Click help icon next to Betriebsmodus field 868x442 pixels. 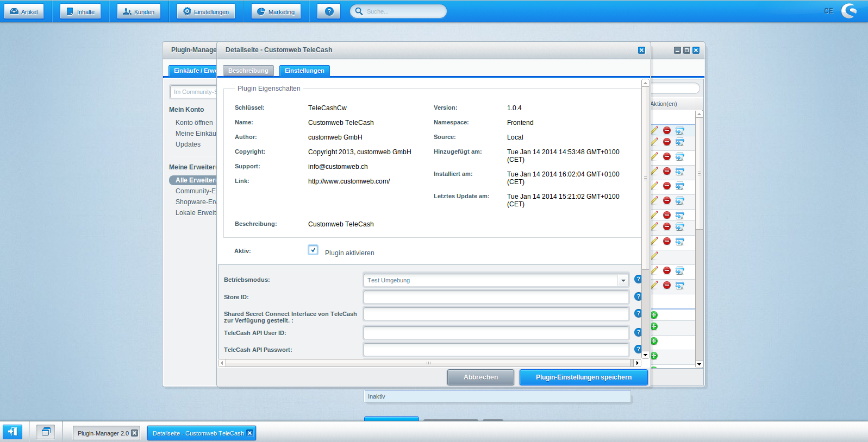coord(638,279)
